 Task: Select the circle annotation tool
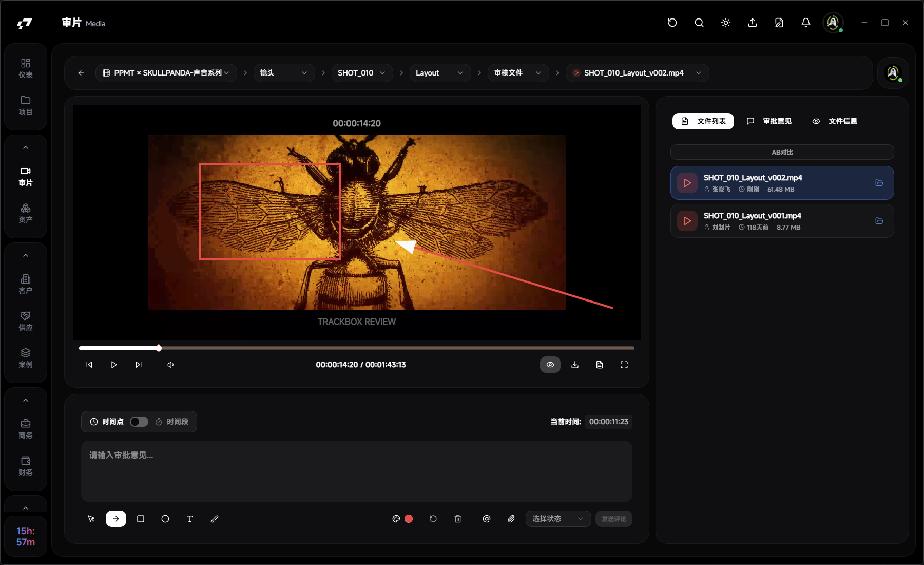pos(165,519)
